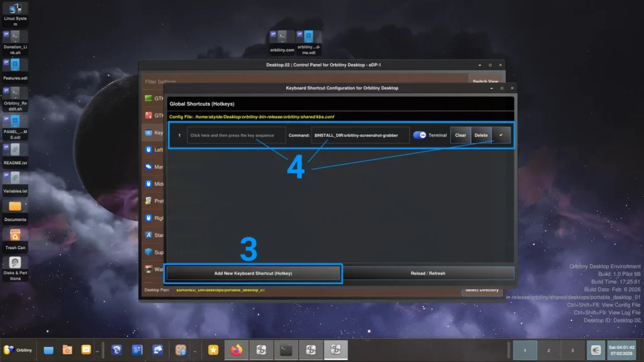This screenshot has width=644, height=362.
Task: Launch Firefox from the taskbar
Action: pos(236,350)
